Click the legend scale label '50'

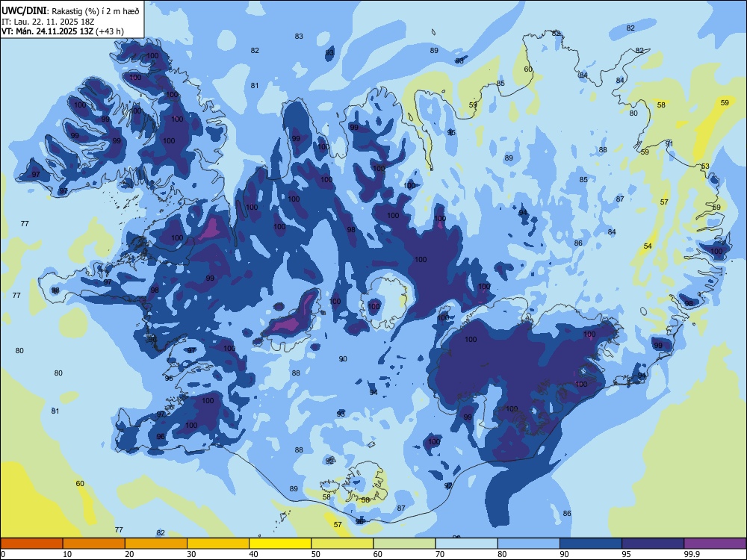pos(316,554)
